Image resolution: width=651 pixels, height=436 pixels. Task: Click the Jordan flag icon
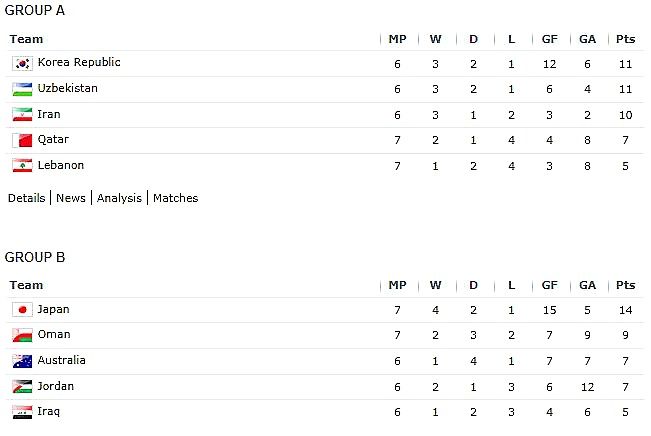pos(22,387)
